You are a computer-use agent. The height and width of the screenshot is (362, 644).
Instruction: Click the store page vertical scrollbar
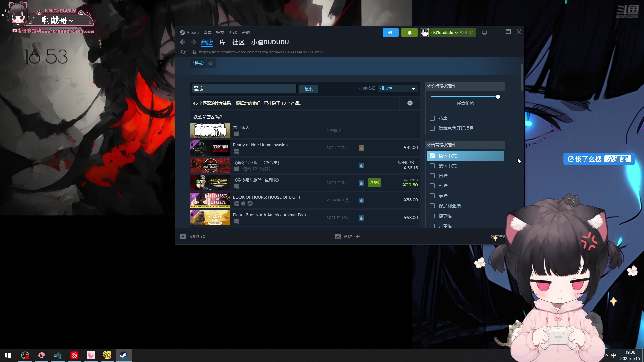click(x=522, y=77)
